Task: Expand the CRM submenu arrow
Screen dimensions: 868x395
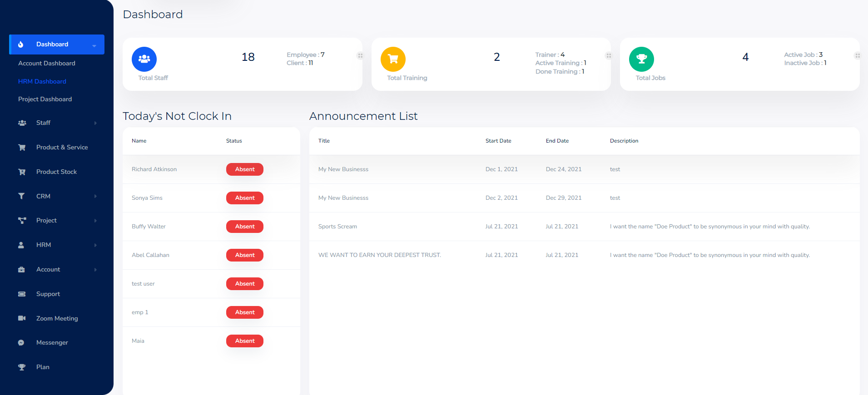Action: [x=95, y=196]
